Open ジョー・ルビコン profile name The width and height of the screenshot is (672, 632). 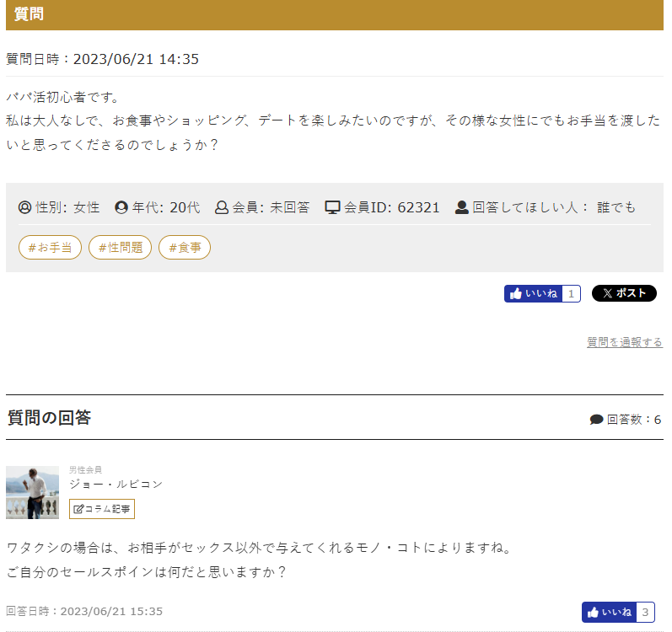tap(116, 484)
